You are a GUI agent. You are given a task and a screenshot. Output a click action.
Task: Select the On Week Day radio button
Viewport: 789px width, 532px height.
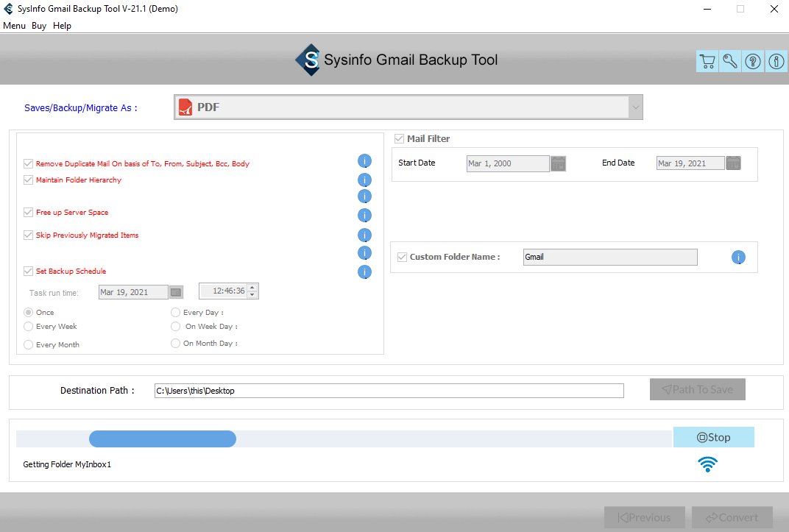click(x=175, y=327)
